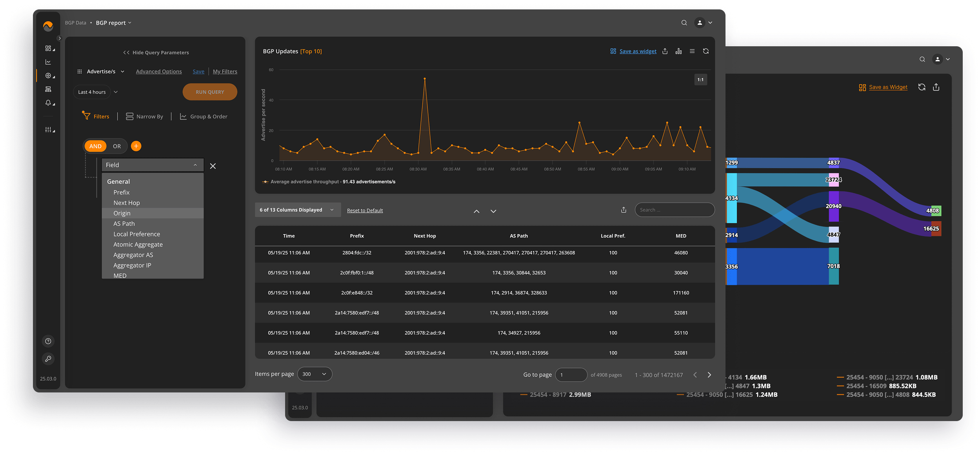Viewport: 980px width, 454px height.
Task: Open Advanced Options link
Action: tap(159, 71)
